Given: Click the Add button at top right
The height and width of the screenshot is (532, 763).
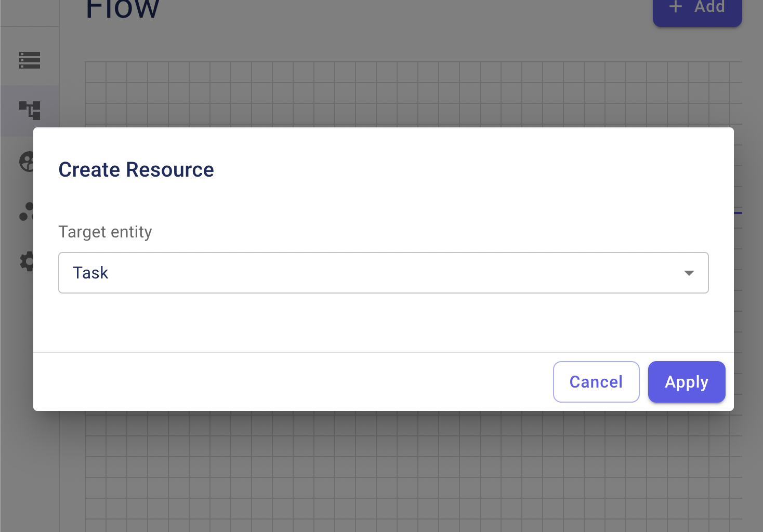Looking at the screenshot, I should pyautogui.click(x=698, y=9).
